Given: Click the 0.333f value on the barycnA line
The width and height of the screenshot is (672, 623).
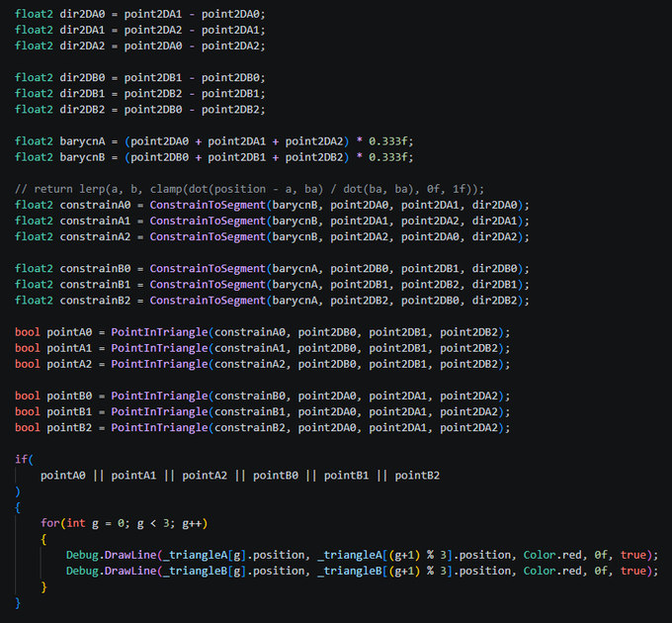Looking at the screenshot, I should [x=387, y=141].
